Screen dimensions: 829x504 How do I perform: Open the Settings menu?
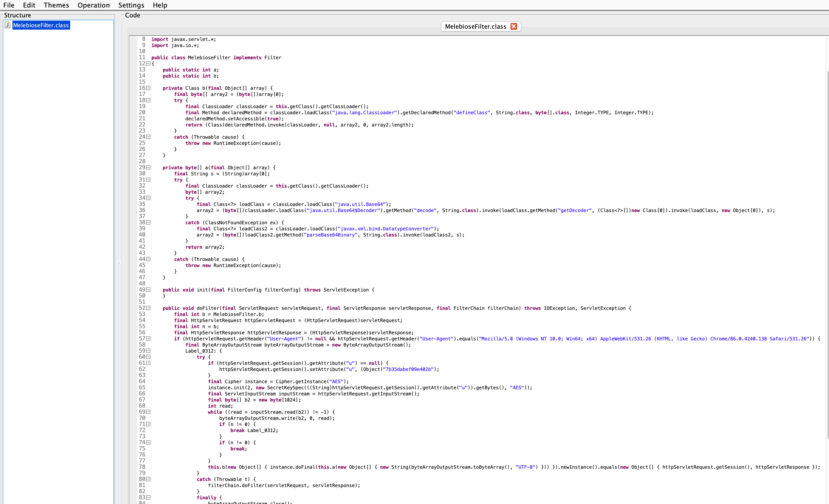[131, 5]
